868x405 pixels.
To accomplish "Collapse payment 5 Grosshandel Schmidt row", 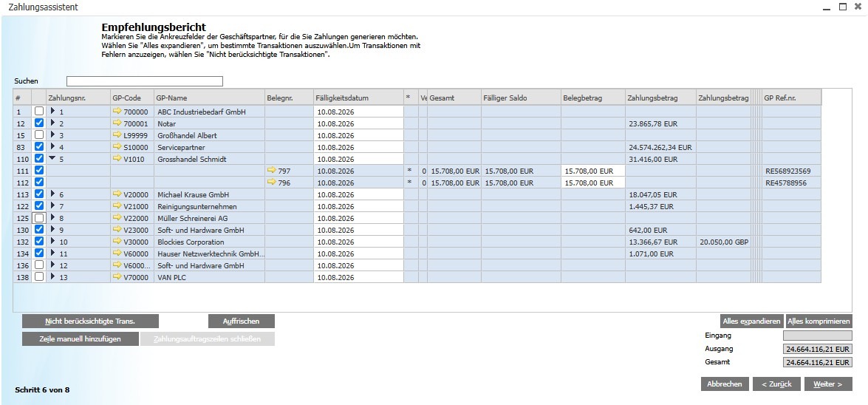I will tap(52, 159).
